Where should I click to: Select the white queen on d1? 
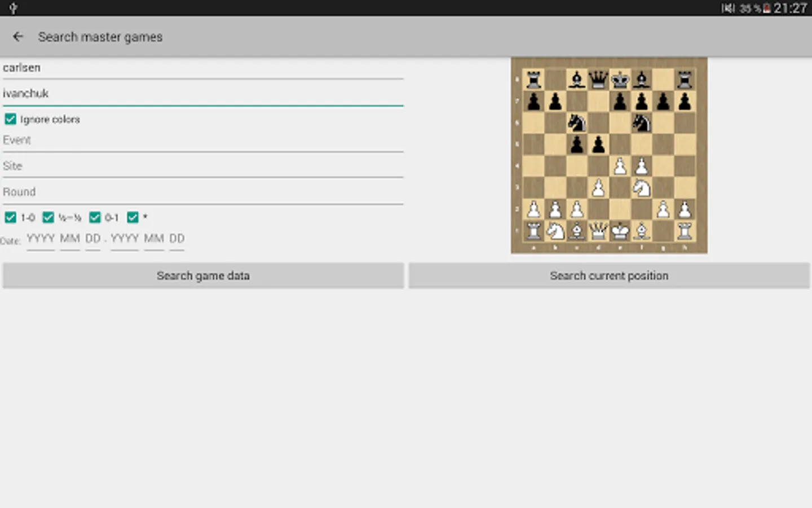(x=598, y=231)
